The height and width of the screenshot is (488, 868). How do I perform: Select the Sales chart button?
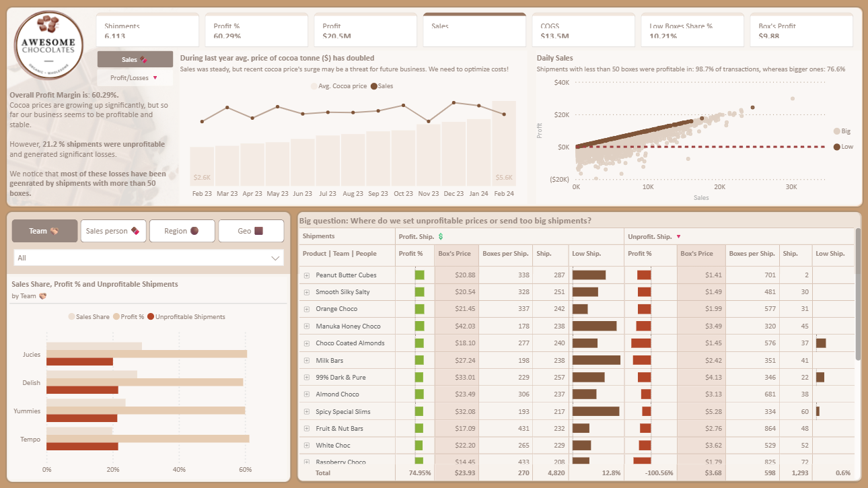point(135,59)
